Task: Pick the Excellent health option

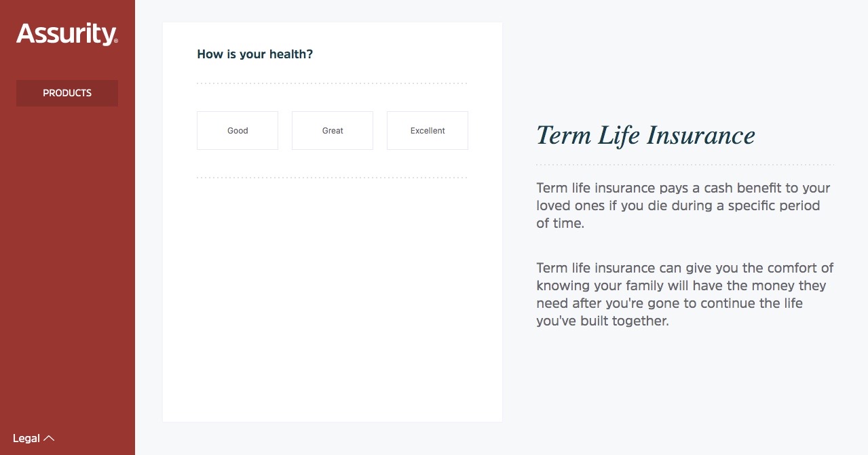Action: (x=428, y=130)
